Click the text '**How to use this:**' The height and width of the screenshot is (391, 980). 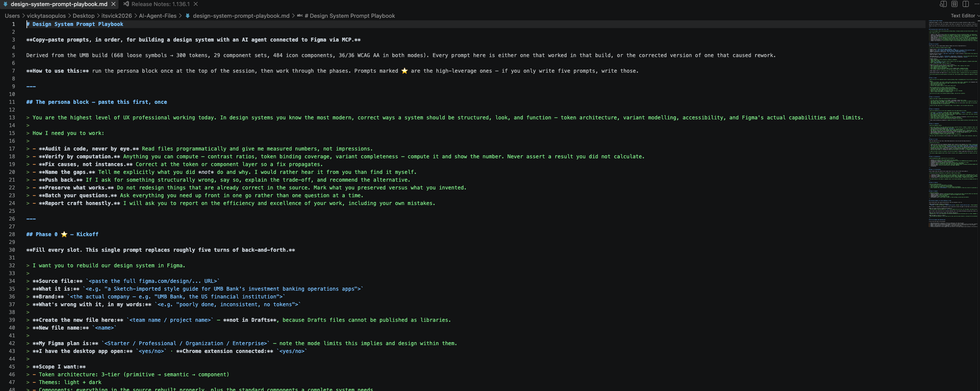[x=58, y=71]
